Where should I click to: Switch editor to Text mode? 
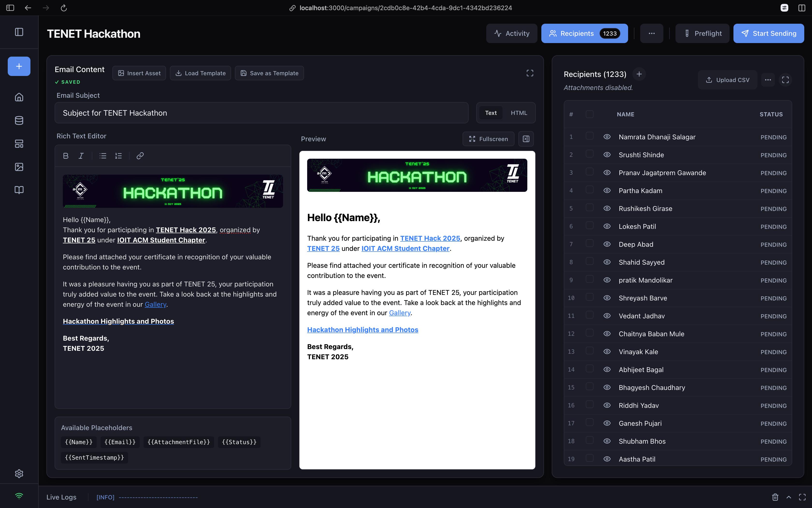[491, 113]
